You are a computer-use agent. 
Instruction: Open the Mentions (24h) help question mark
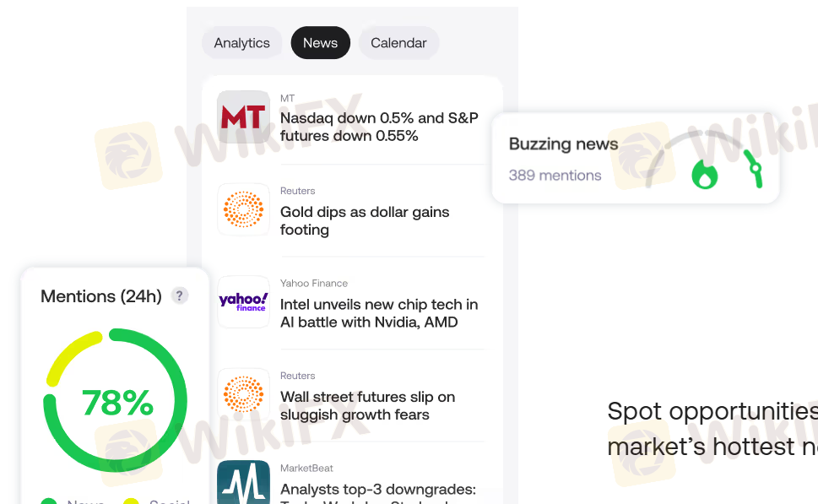pos(179,295)
